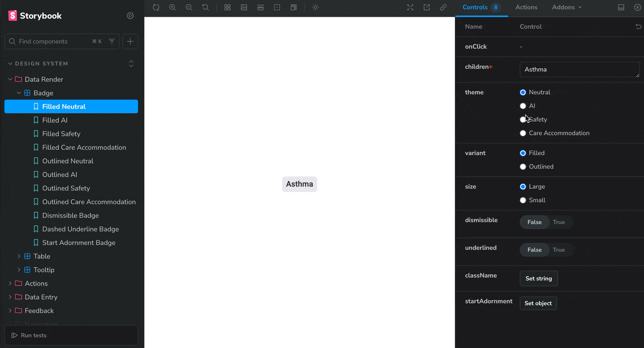Switch the theme brightness setting
This screenshot has height=348, width=644.
click(x=316, y=7)
